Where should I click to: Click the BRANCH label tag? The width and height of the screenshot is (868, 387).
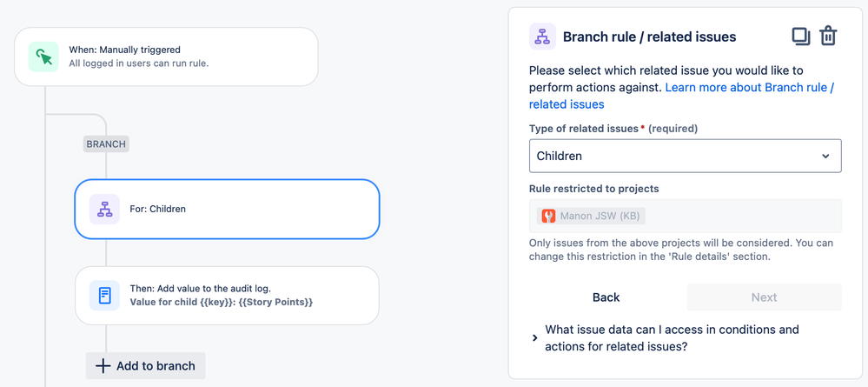click(x=106, y=143)
